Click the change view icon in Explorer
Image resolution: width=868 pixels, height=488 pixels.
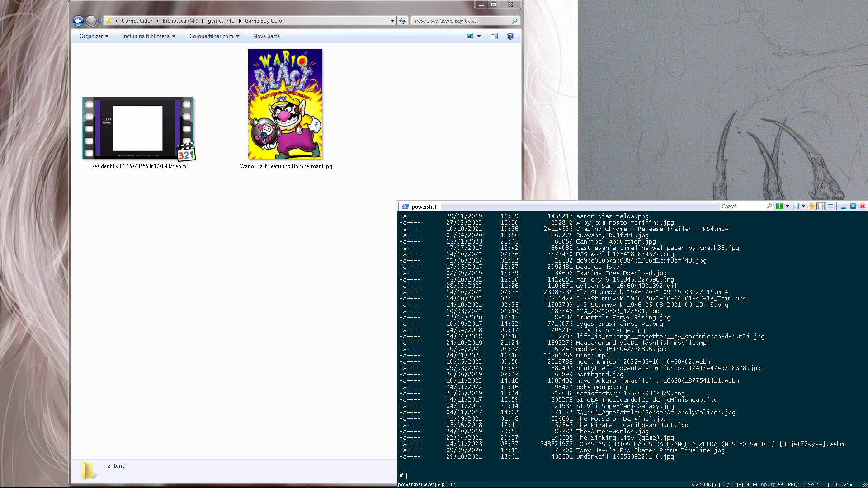click(x=469, y=36)
